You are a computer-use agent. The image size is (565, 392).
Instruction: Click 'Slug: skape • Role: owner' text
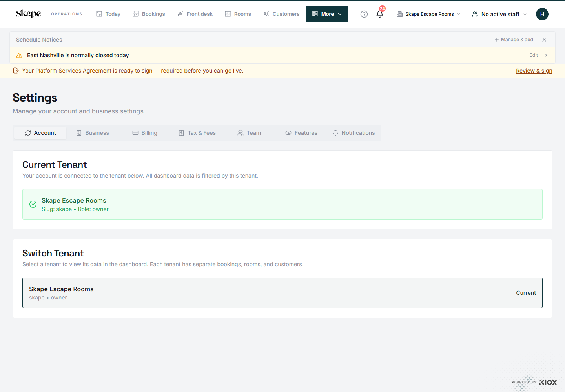coord(75,209)
